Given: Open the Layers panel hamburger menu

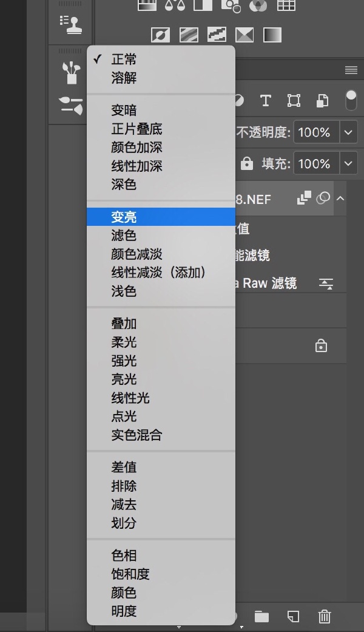Looking at the screenshot, I should pos(351,70).
